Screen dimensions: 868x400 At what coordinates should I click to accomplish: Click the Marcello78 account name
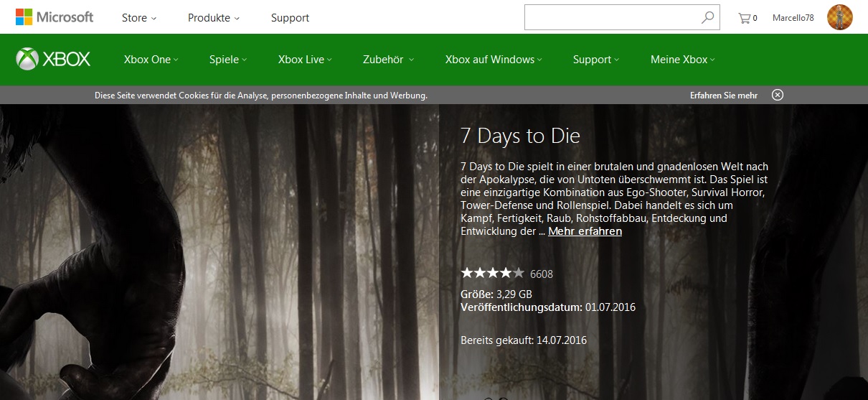tap(793, 18)
